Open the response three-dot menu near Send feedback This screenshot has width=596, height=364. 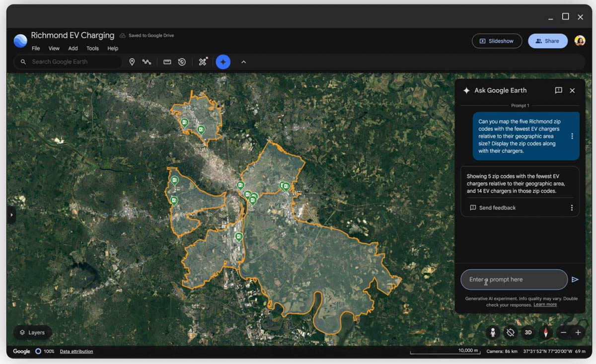click(572, 208)
